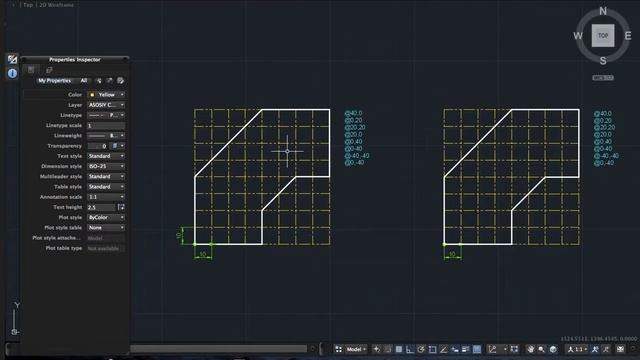The height and width of the screenshot is (360, 640).
Task: Select the first tab icon in Properties Inspector
Action: click(31, 70)
